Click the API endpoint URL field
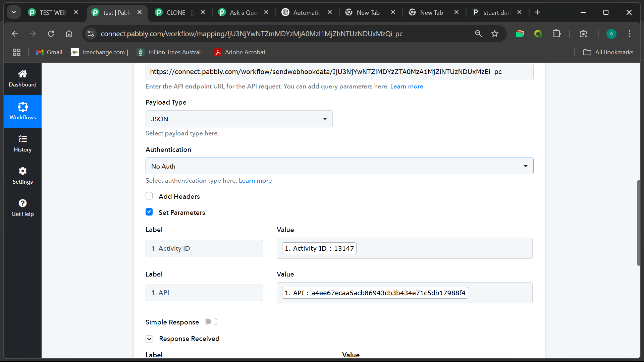Screen dimensions: 644x362 [339, 72]
